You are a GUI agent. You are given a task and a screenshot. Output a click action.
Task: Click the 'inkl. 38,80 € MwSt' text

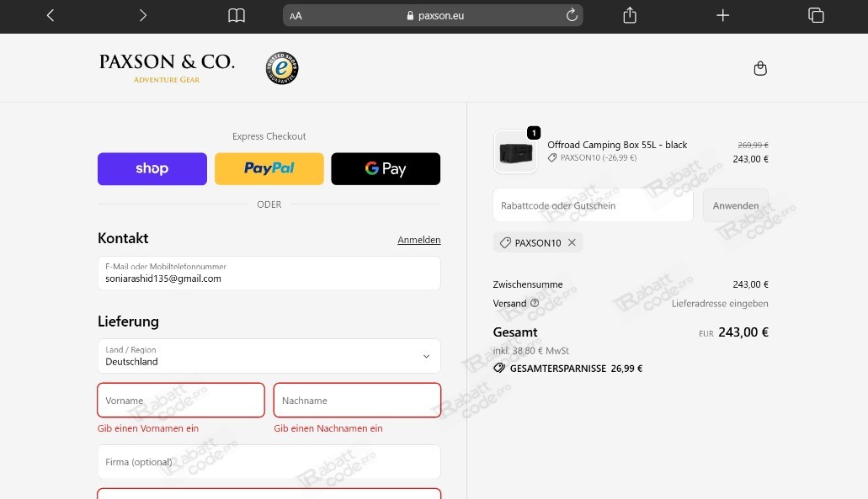tap(531, 351)
